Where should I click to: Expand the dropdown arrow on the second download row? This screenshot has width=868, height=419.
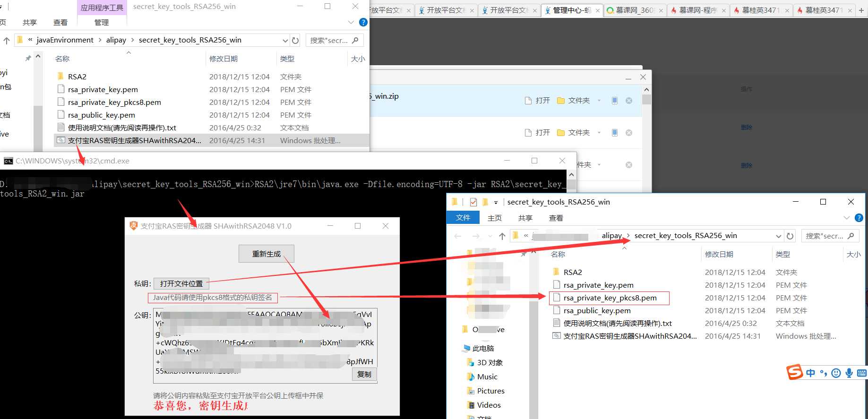coord(599,133)
